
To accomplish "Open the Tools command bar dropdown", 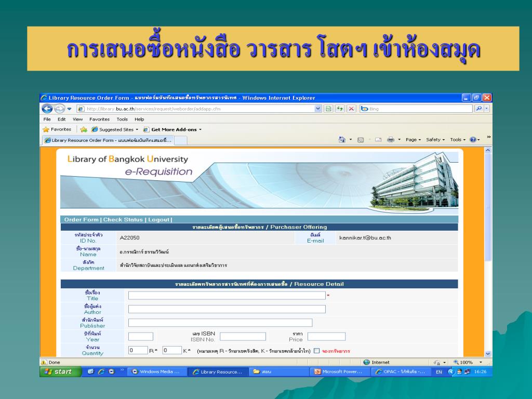I will (x=458, y=140).
